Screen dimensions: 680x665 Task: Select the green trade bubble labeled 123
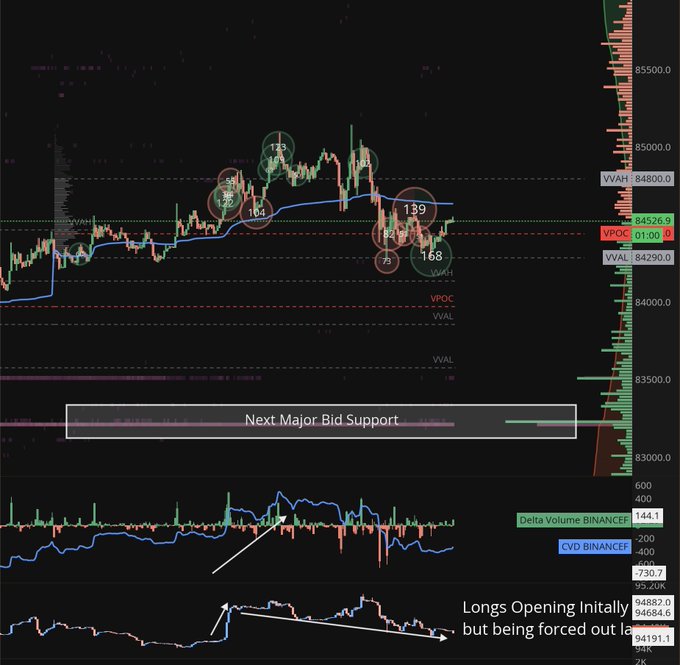(278, 147)
